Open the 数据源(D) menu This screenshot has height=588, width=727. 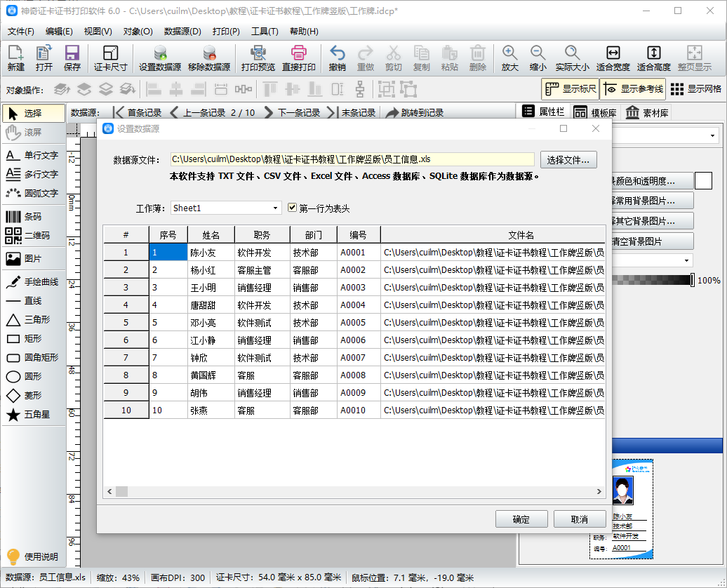click(182, 32)
